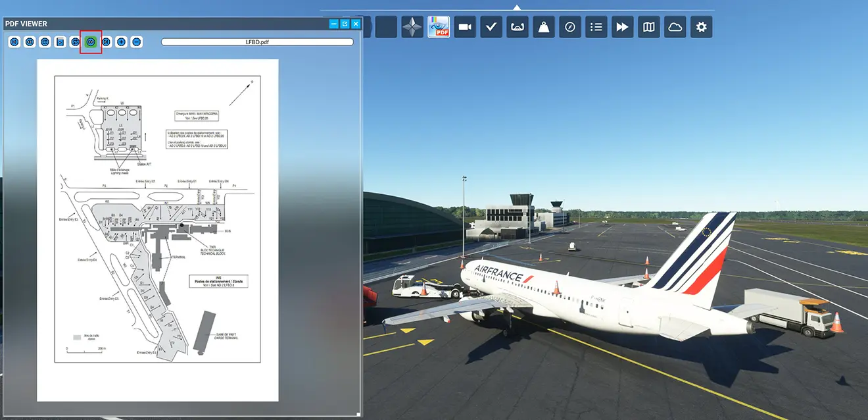Go to previous page in PDF Viewer
Screen dimensions: 868x420
coord(30,42)
